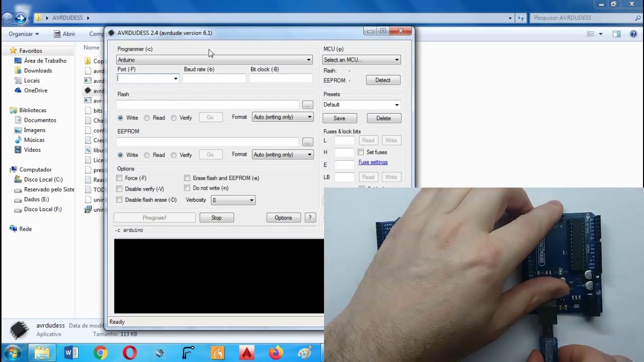The width and height of the screenshot is (644, 362).
Task: Select Disco Local (C:) drive
Action: [x=43, y=179]
